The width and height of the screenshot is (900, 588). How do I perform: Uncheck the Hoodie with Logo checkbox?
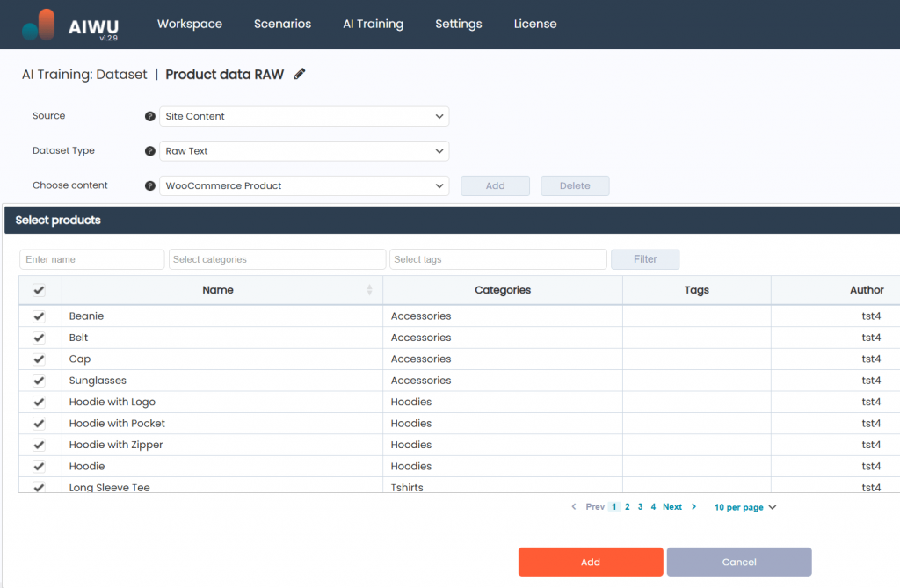(x=39, y=402)
